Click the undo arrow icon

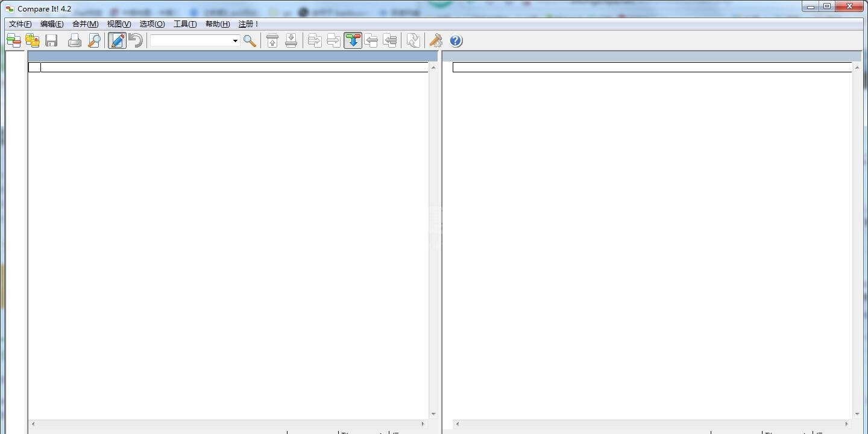click(x=136, y=40)
